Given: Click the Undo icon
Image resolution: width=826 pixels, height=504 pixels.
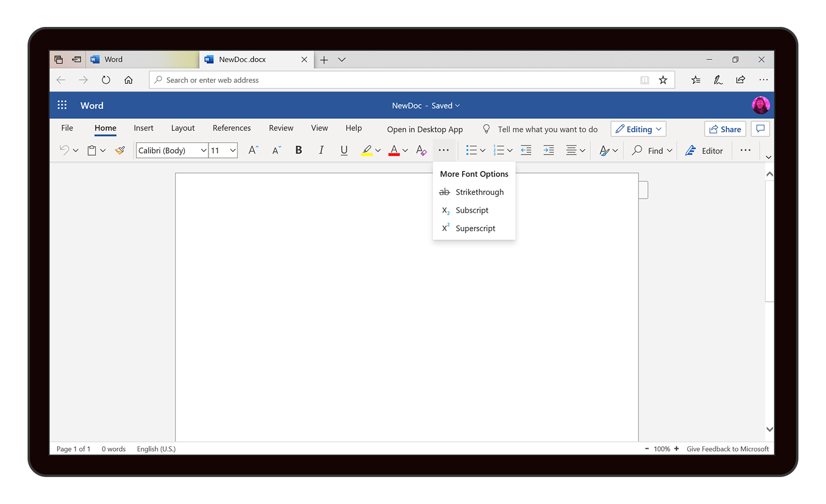Looking at the screenshot, I should pyautogui.click(x=64, y=150).
